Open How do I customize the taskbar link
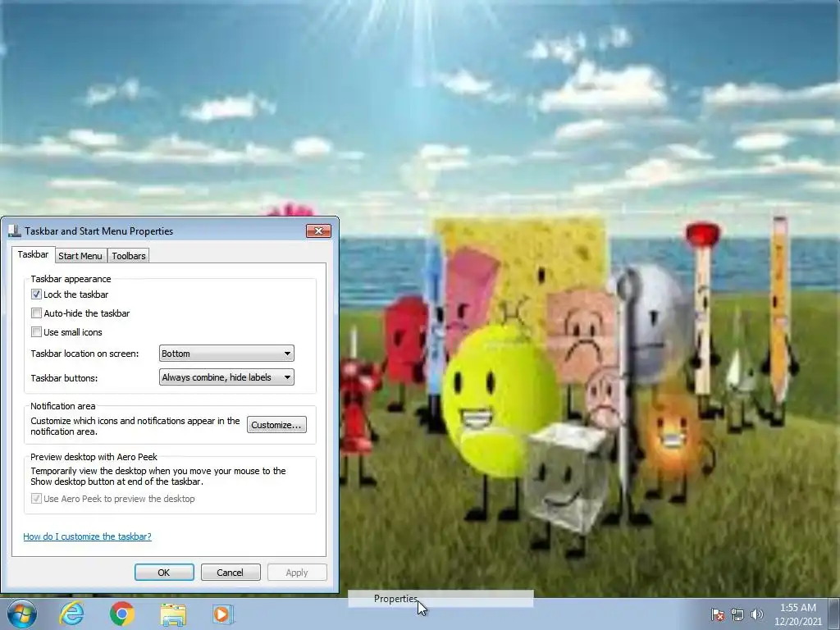840x630 pixels. pyautogui.click(x=87, y=536)
